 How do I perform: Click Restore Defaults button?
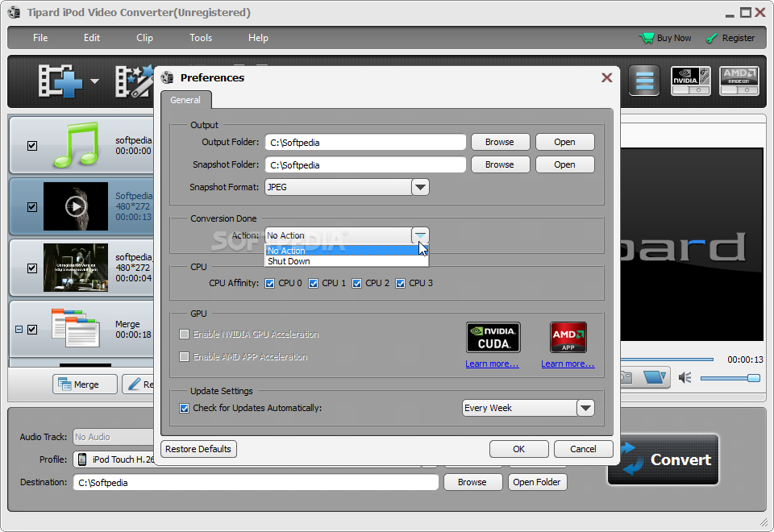[198, 449]
